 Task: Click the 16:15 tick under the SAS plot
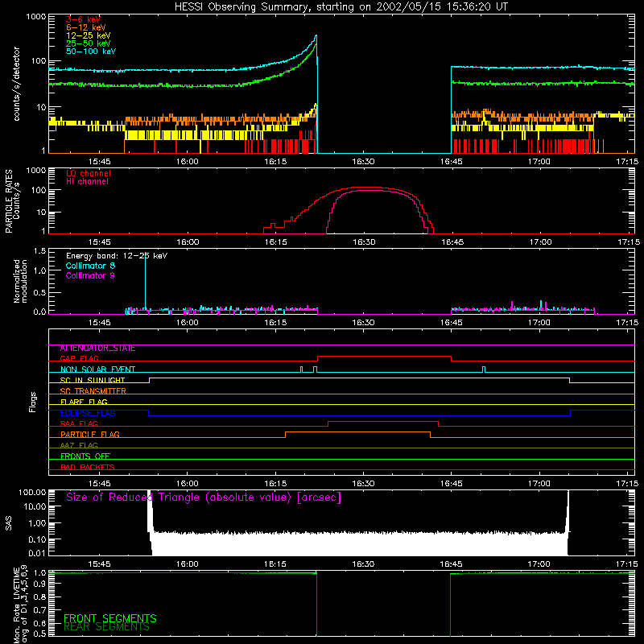point(275,564)
